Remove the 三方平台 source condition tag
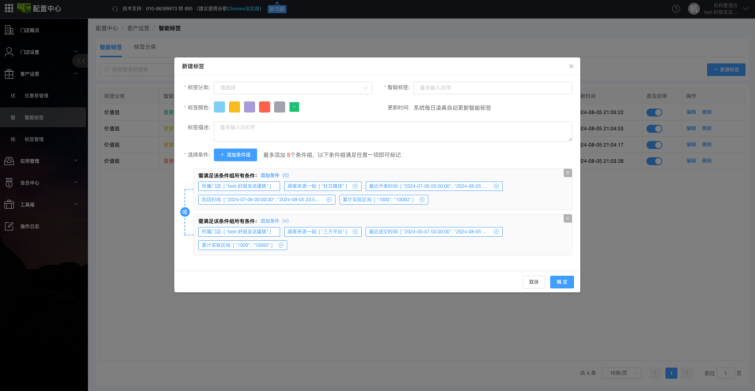 click(355, 232)
